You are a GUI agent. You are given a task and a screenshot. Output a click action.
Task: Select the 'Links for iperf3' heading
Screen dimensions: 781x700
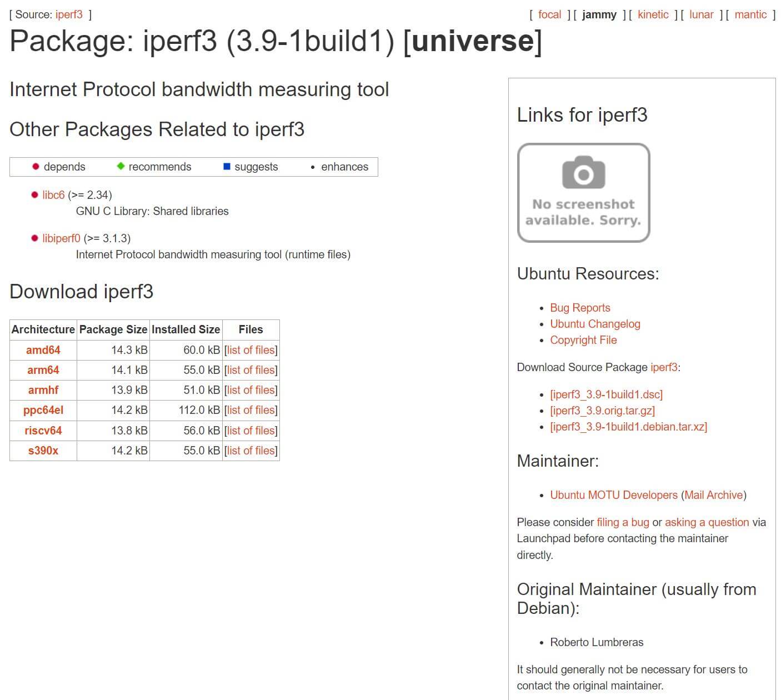pyautogui.click(x=582, y=115)
